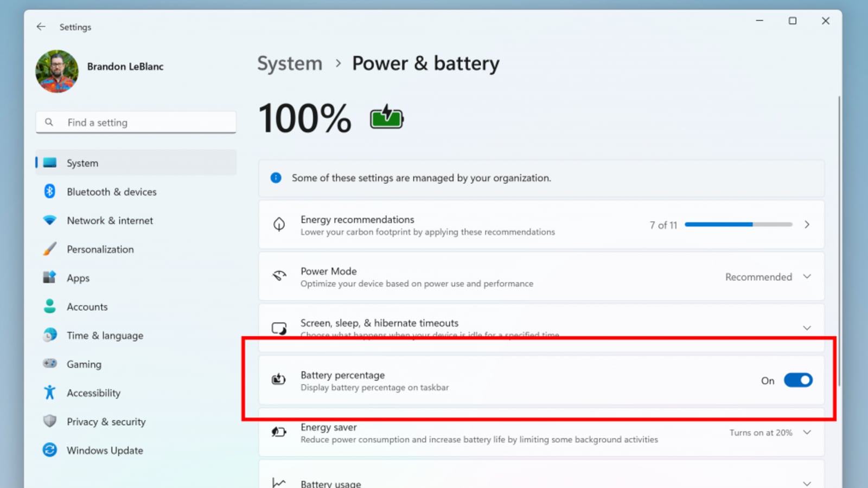This screenshot has width=868, height=488.
Task: Expand the Battery usage section
Action: pyautogui.click(x=807, y=483)
